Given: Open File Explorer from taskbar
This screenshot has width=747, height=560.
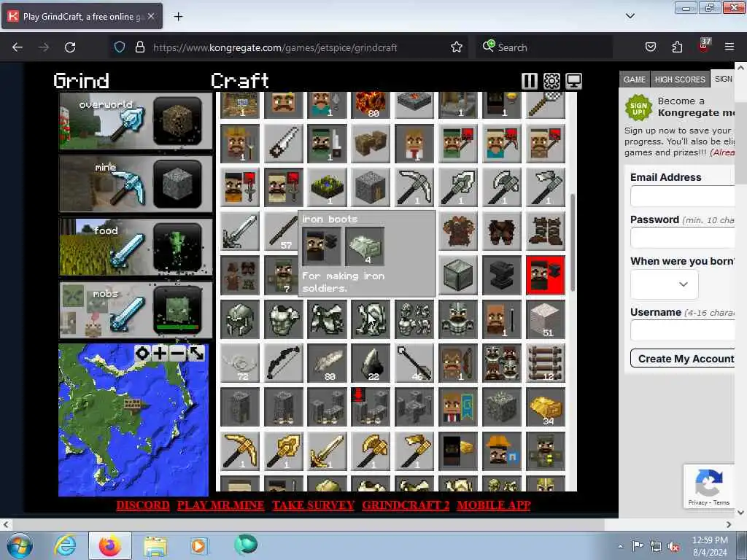Looking at the screenshot, I should point(155,545).
